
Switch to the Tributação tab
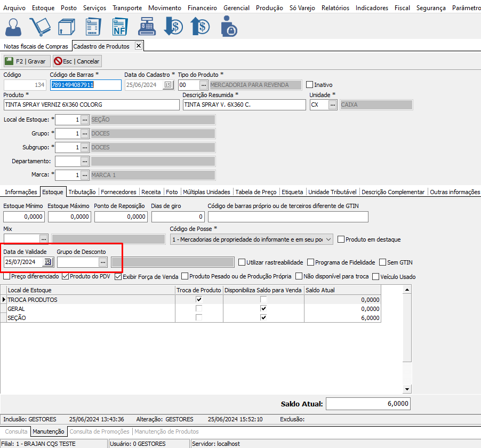tap(82, 192)
